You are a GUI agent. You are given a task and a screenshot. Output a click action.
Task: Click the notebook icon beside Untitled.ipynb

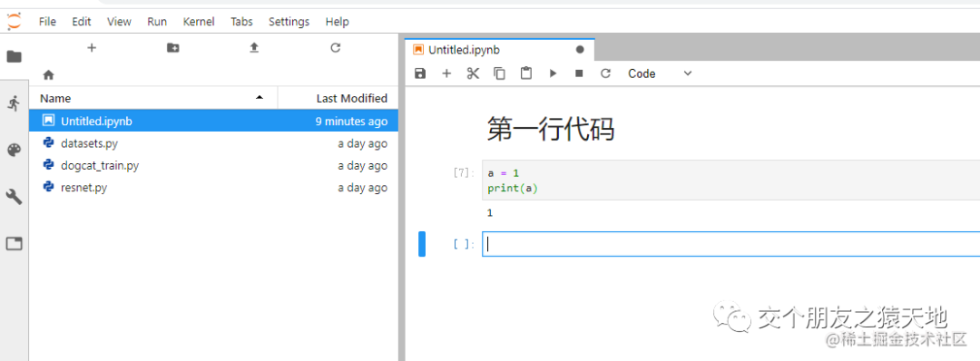[48, 121]
